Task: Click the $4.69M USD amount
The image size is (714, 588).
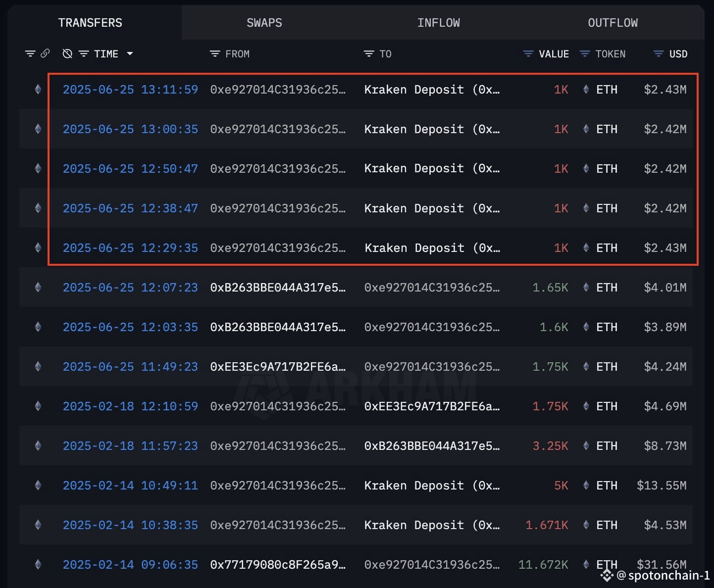Action: coord(665,406)
